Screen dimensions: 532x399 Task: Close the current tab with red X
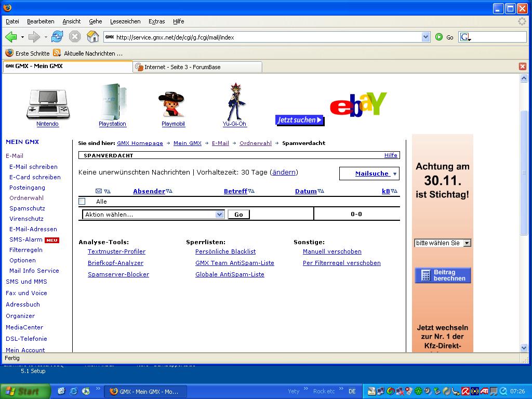tap(523, 66)
